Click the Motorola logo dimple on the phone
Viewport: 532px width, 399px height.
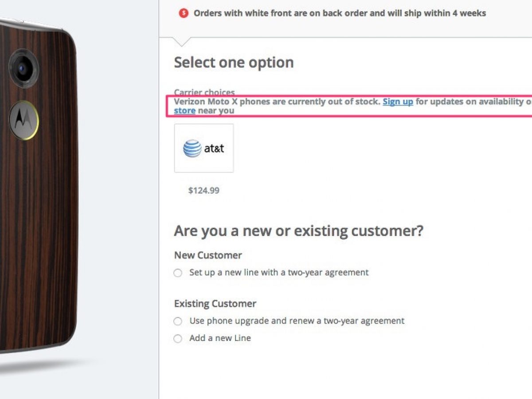coord(23,120)
